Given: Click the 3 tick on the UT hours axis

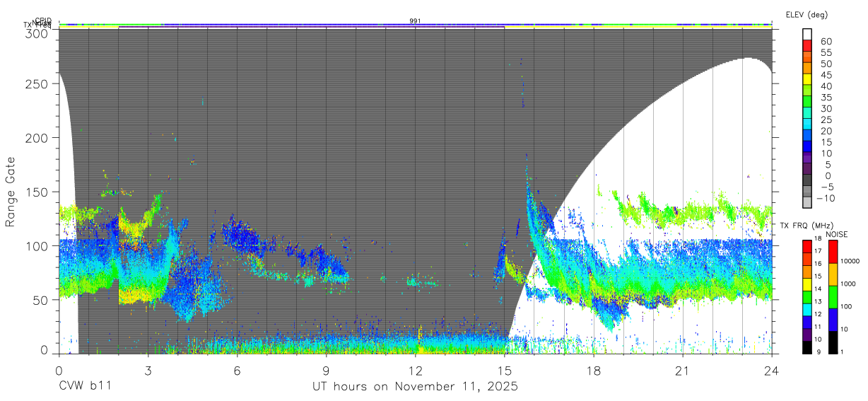Looking at the screenshot, I should [x=148, y=370].
